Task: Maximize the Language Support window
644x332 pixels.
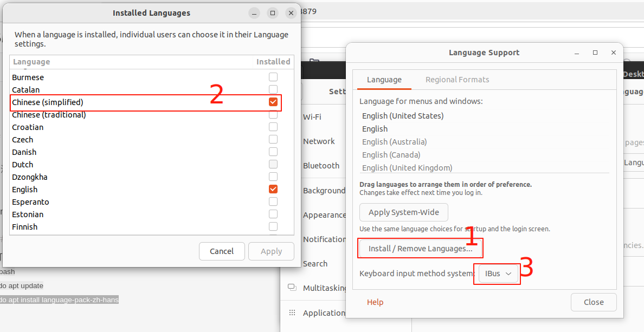Action: pyautogui.click(x=595, y=53)
